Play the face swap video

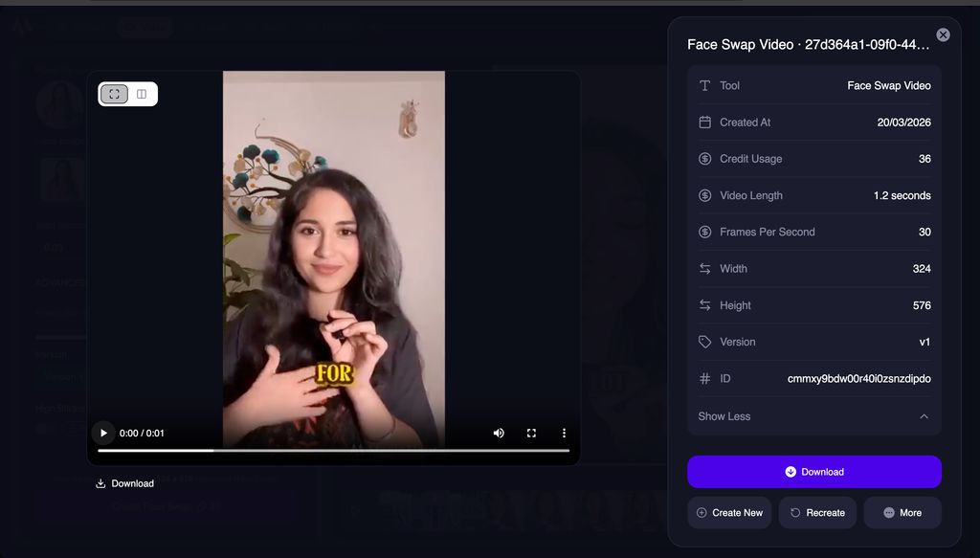tap(103, 433)
